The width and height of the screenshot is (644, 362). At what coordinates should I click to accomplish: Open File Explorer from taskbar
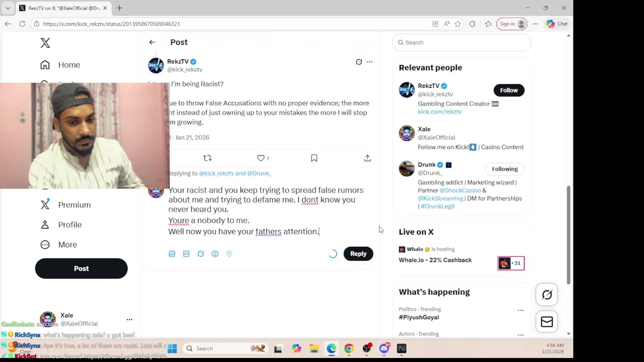[x=314, y=348]
